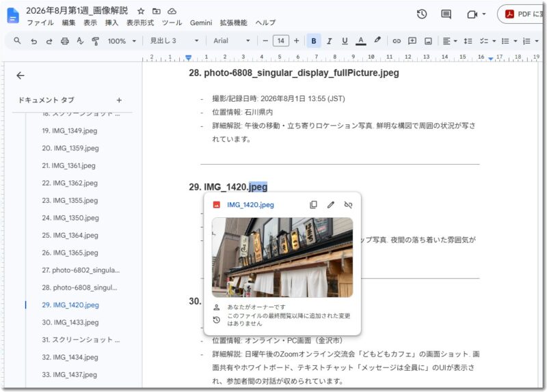The image size is (547, 392).
Task: Toggle italic formatting
Action: pyautogui.click(x=329, y=41)
